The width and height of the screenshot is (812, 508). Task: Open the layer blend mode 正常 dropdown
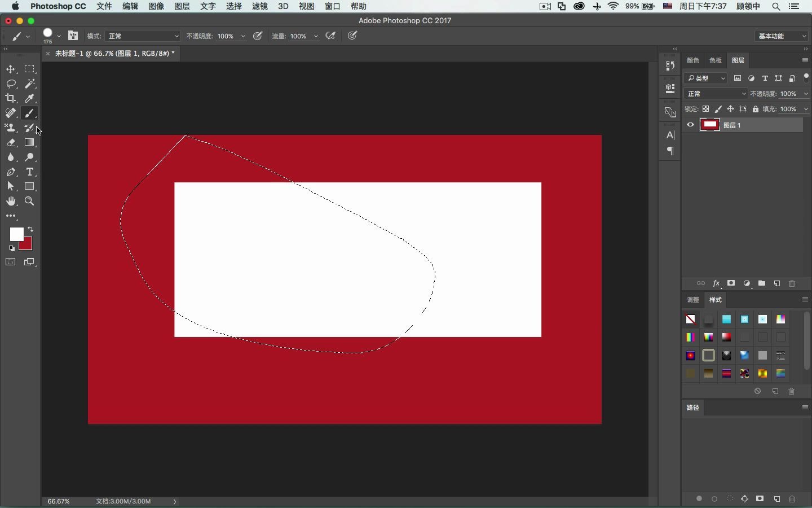(x=716, y=94)
